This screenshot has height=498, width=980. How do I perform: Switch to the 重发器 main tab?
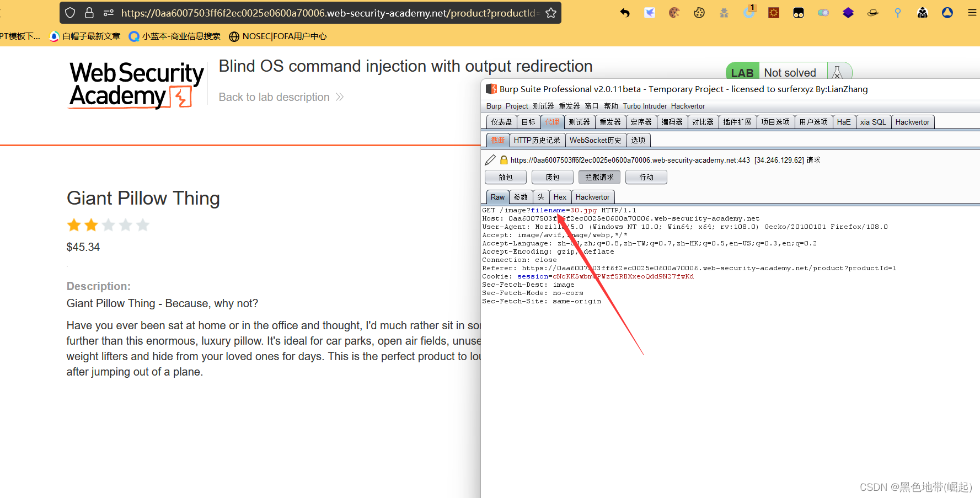coord(611,122)
